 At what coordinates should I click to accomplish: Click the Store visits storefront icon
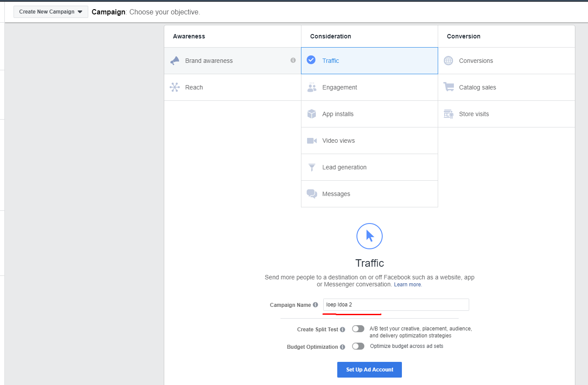[448, 114]
